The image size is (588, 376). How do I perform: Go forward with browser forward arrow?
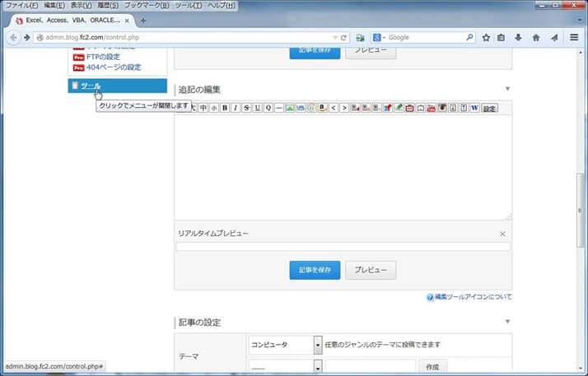tap(26, 38)
